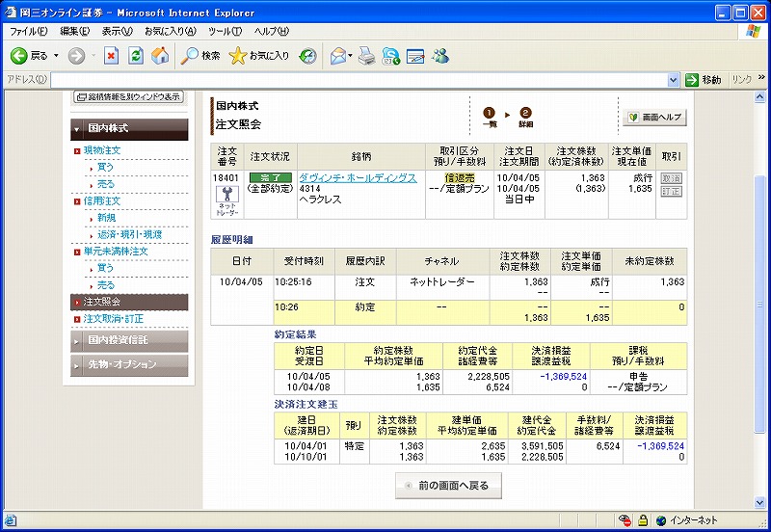Select 注文取消・訂正 in the sidebar
Screen dimensions: 771x532
(x=114, y=319)
